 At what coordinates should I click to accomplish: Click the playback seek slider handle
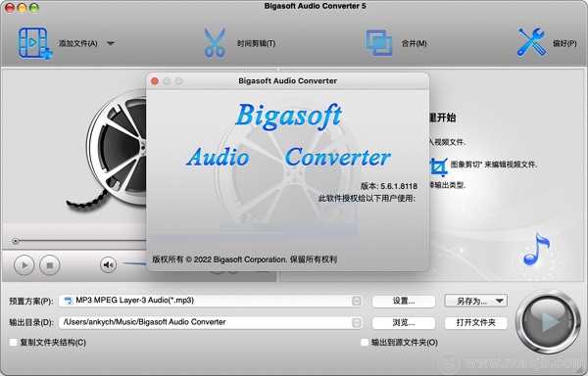[x=16, y=241]
